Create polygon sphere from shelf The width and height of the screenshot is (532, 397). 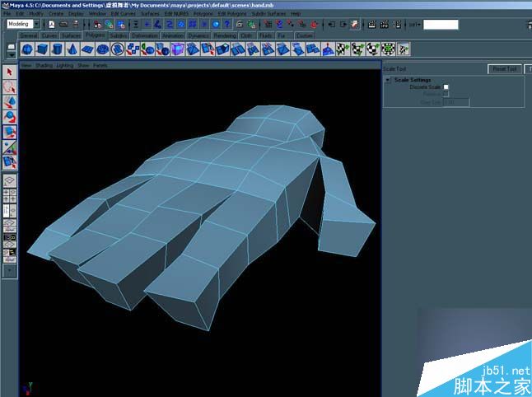(x=29, y=49)
